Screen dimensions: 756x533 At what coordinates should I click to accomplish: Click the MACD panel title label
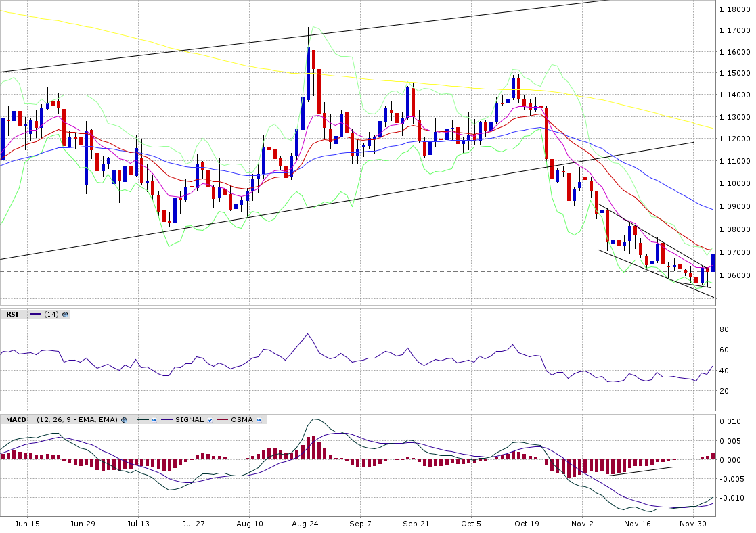coord(16,420)
